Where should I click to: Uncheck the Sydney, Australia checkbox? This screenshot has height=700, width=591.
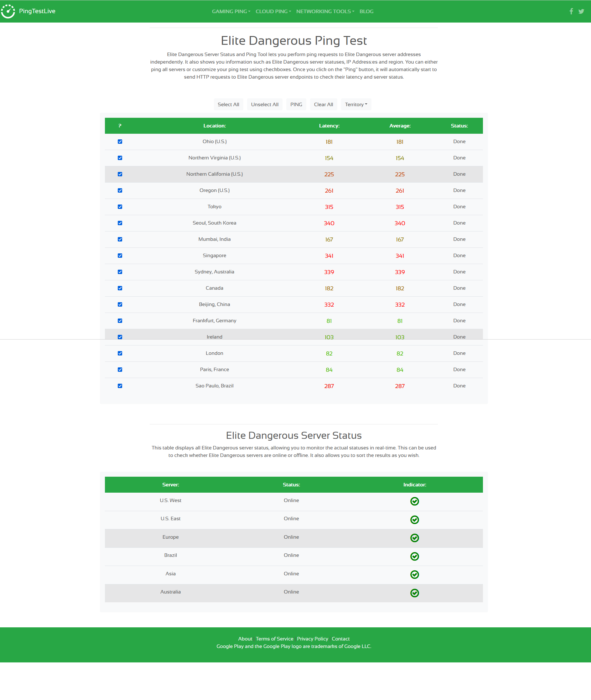pyautogui.click(x=120, y=272)
